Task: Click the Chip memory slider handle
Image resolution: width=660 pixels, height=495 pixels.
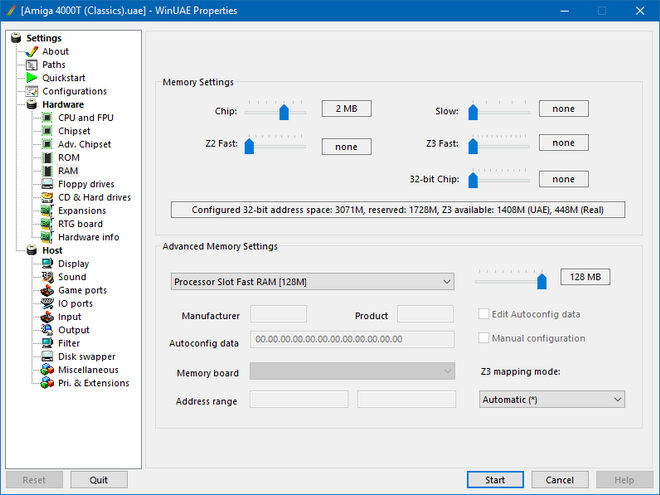Action: coord(284,113)
